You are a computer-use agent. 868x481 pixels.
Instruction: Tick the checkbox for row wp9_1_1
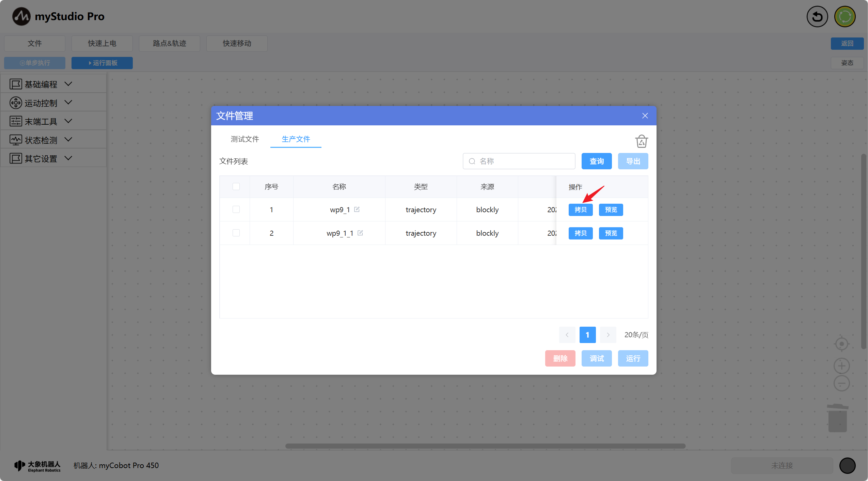(236, 233)
